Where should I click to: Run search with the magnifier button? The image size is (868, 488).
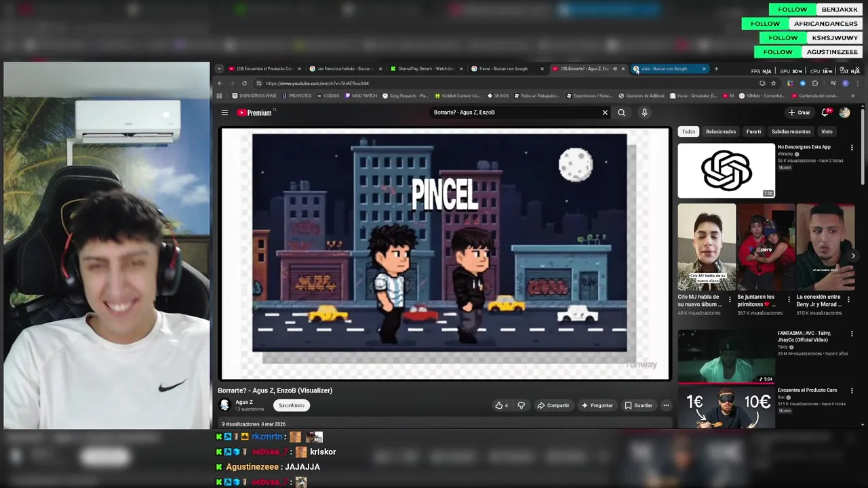pyautogui.click(x=621, y=113)
